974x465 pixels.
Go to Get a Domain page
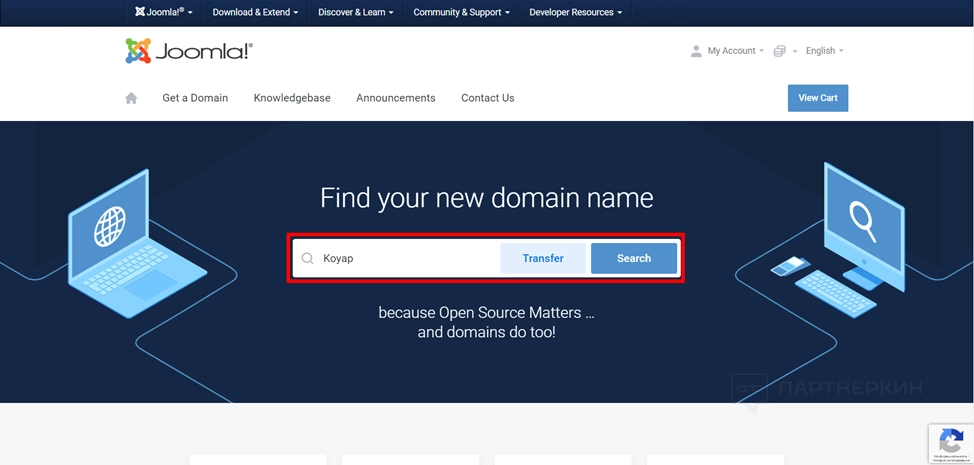coord(195,98)
